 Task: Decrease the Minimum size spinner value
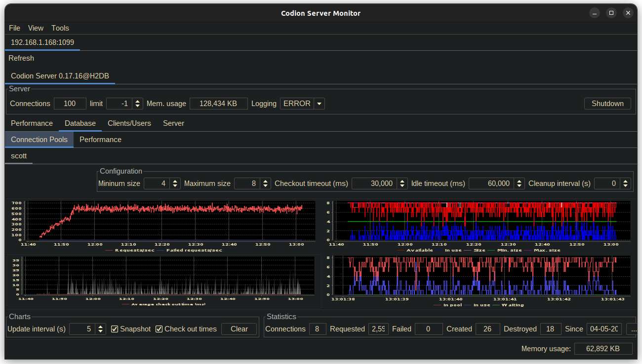click(175, 186)
